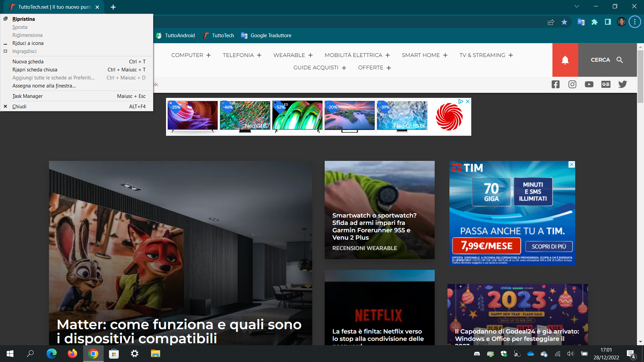Click the red notification bell icon
Screen dimensions: 644x362
[565, 60]
